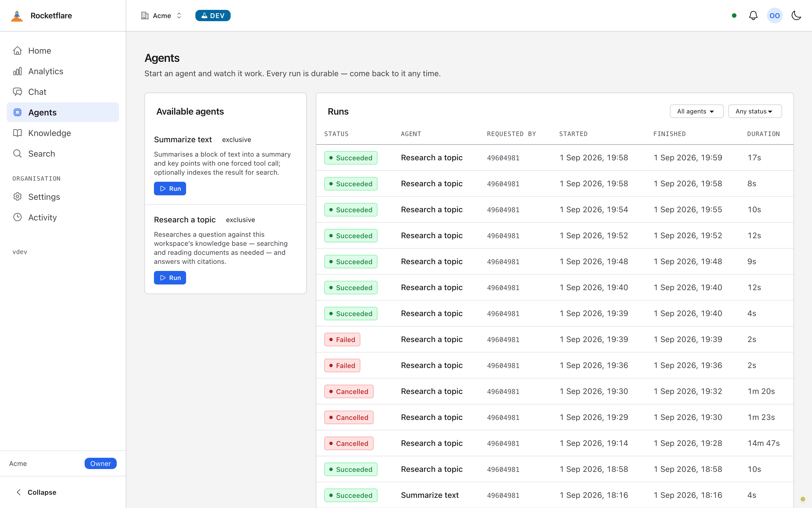Open the Settings gear icon

(x=17, y=196)
